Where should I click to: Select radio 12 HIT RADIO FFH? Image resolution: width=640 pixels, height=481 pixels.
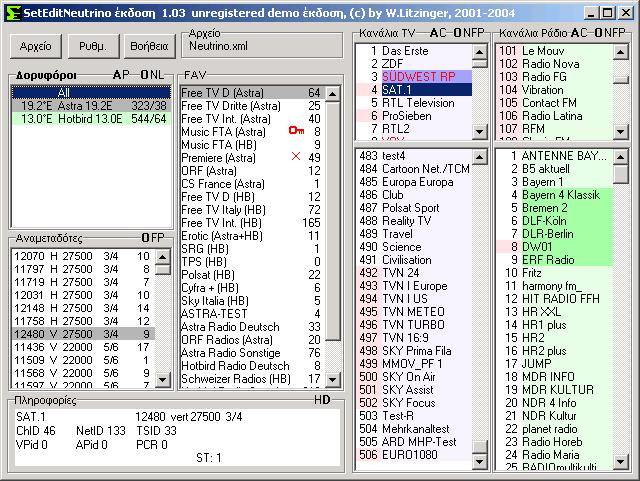tap(555, 299)
